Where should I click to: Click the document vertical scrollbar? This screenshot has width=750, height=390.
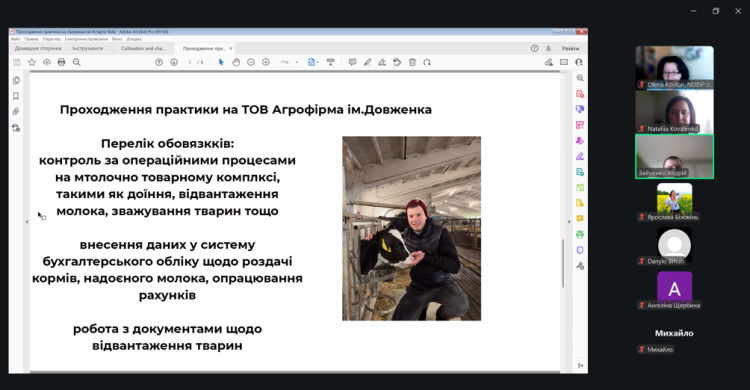point(563,263)
